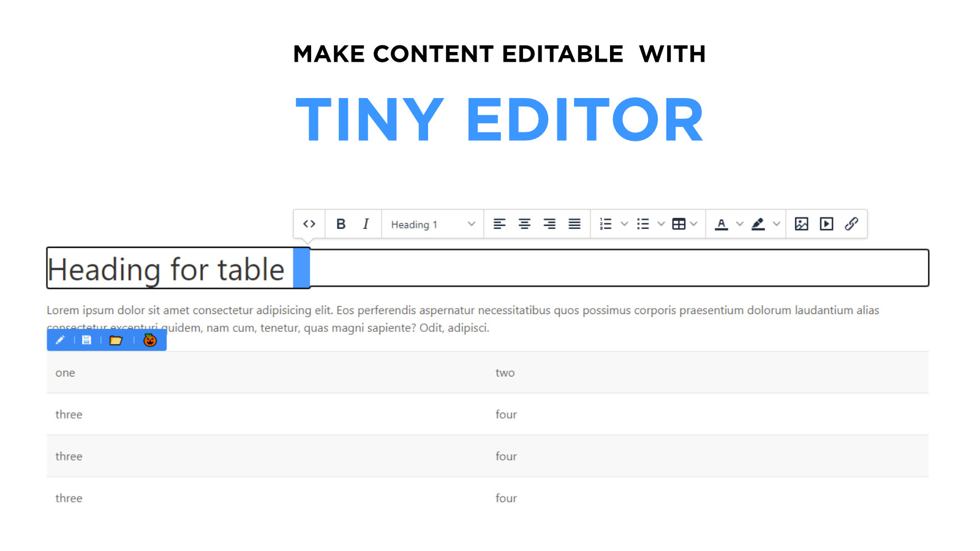Click the pencil edit icon
980x551 pixels.
click(60, 340)
